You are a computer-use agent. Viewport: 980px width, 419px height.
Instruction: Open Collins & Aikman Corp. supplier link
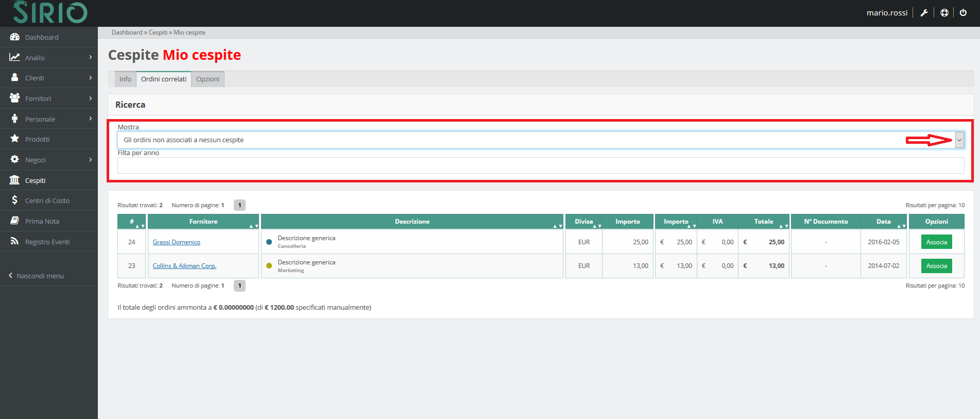(184, 266)
